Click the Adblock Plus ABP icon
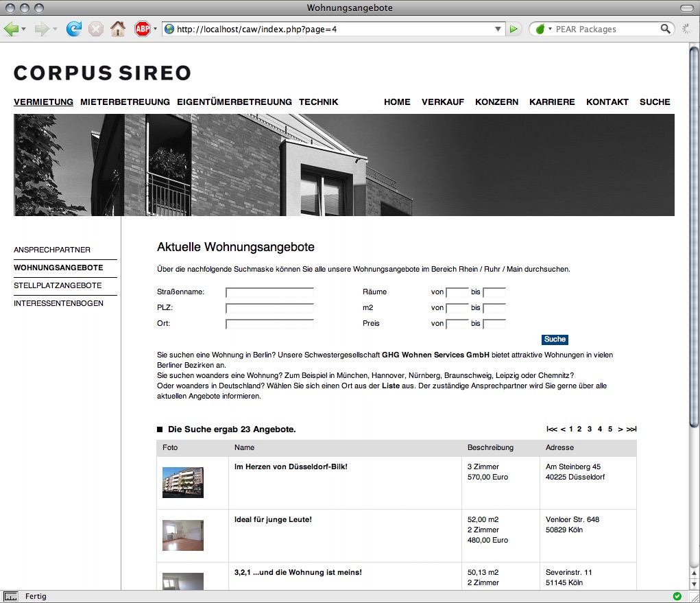This screenshot has width=700, height=603. click(142, 29)
